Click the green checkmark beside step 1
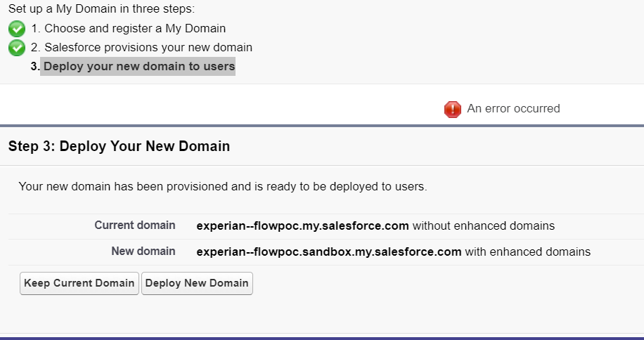Image resolution: width=644 pixels, height=340 pixels. (16, 29)
